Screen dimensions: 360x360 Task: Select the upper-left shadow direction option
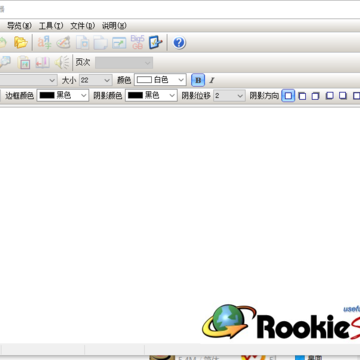click(302, 96)
